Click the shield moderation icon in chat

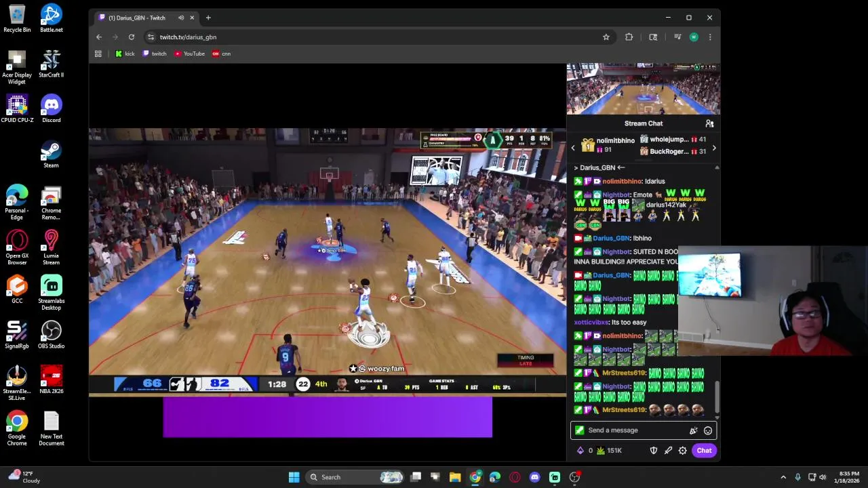pos(654,451)
